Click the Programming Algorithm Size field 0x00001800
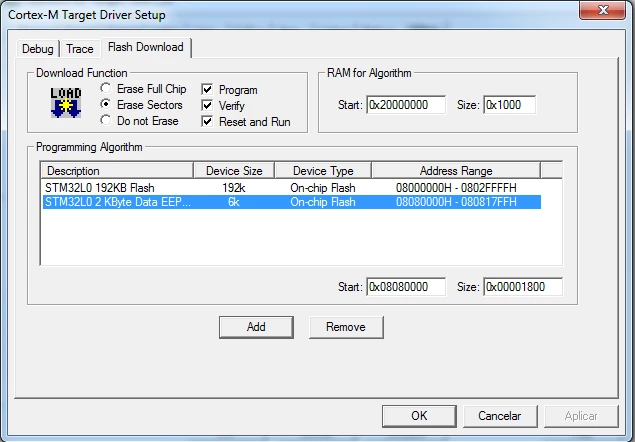 click(523, 287)
